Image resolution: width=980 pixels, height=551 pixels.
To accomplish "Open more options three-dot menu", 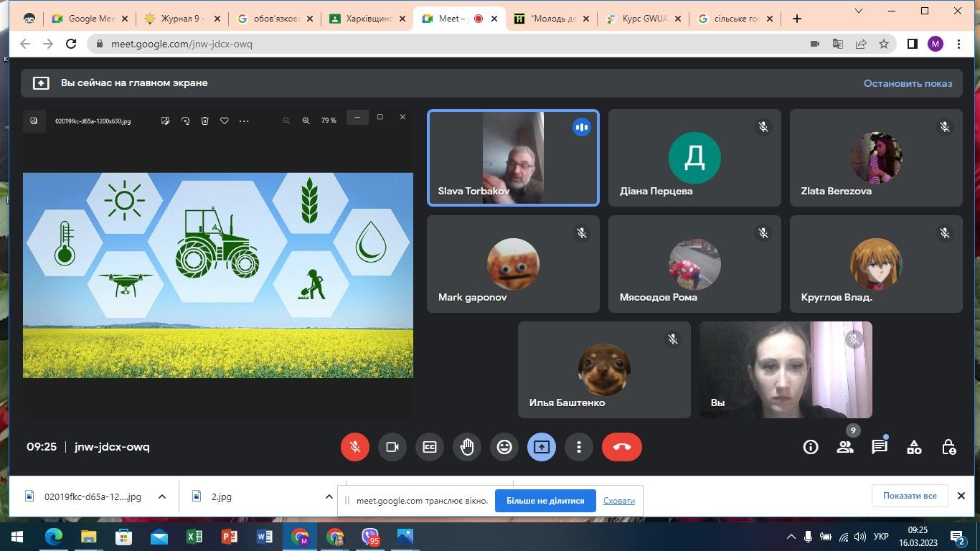I will [x=579, y=447].
